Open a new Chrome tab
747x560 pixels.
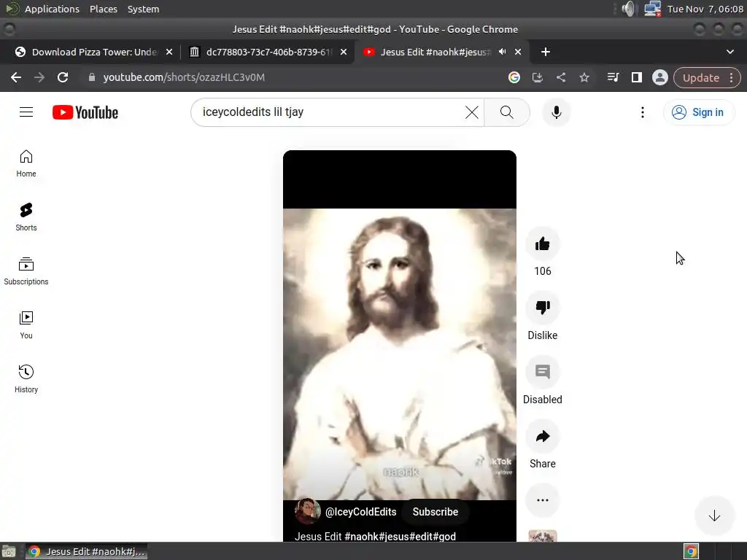[x=546, y=52]
